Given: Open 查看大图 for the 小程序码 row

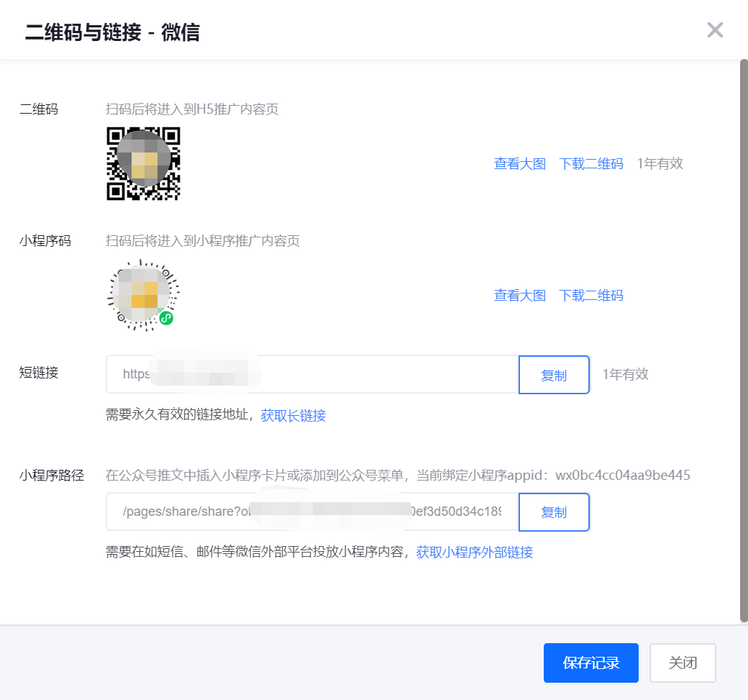Looking at the screenshot, I should (519, 296).
